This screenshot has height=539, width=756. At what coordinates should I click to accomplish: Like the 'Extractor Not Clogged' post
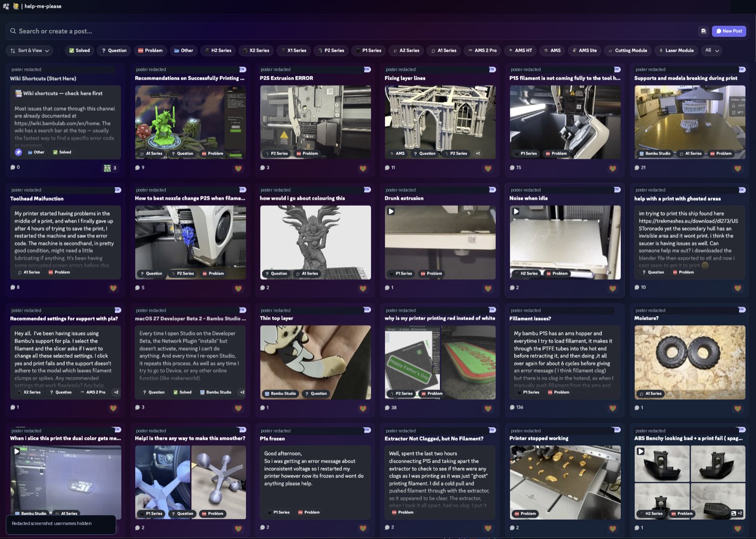pyautogui.click(x=488, y=529)
